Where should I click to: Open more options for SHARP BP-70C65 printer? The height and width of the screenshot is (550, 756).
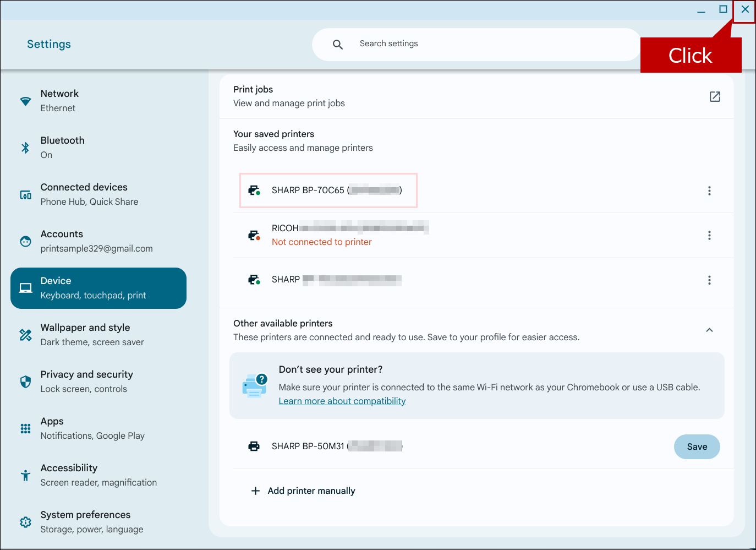[709, 190]
